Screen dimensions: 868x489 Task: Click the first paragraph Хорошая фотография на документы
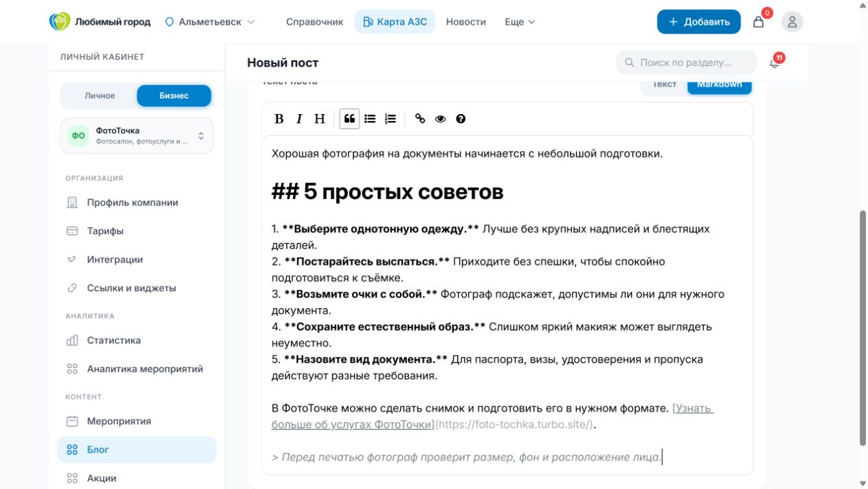tap(467, 154)
